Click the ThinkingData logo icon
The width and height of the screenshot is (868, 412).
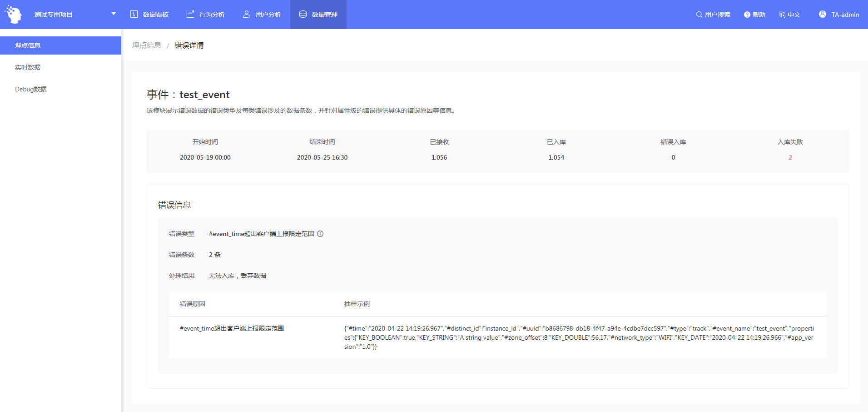click(13, 15)
